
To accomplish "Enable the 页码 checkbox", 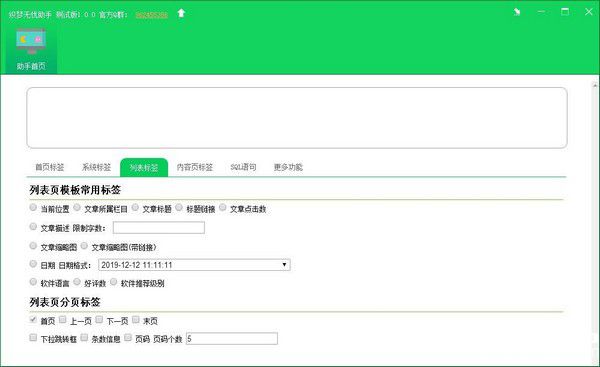I will (x=128, y=338).
